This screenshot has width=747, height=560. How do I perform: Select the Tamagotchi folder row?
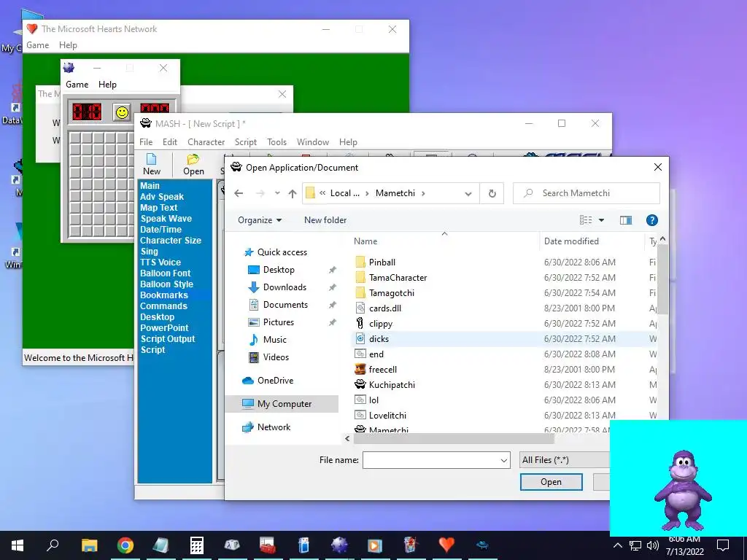click(504, 293)
